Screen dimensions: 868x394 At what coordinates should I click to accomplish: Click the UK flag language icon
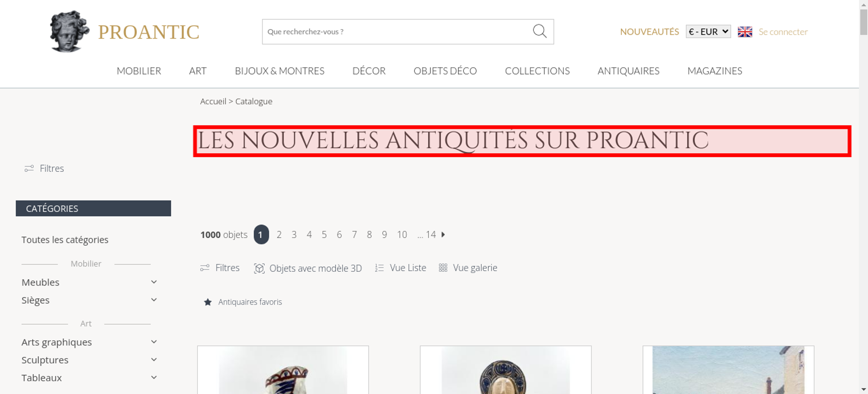745,32
